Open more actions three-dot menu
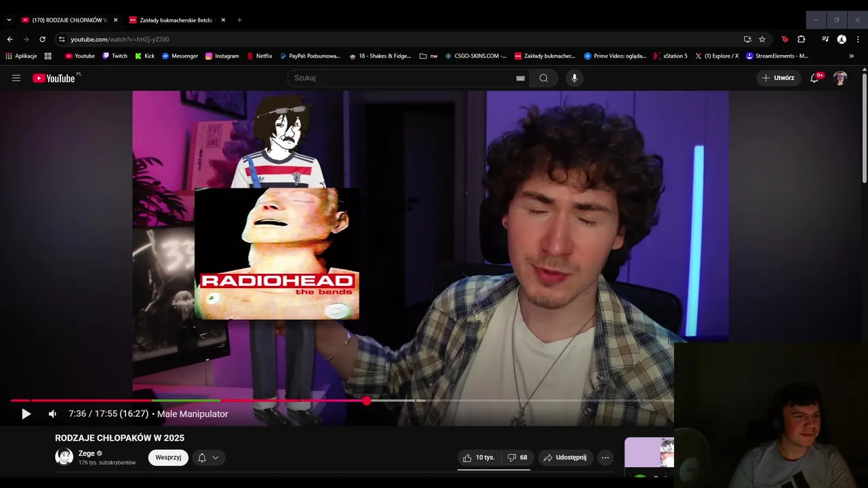Screen dimensions: 868x488 [x=605, y=457]
